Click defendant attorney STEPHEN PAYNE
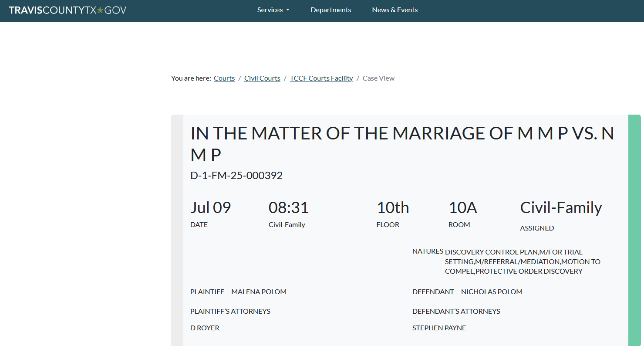 point(439,328)
